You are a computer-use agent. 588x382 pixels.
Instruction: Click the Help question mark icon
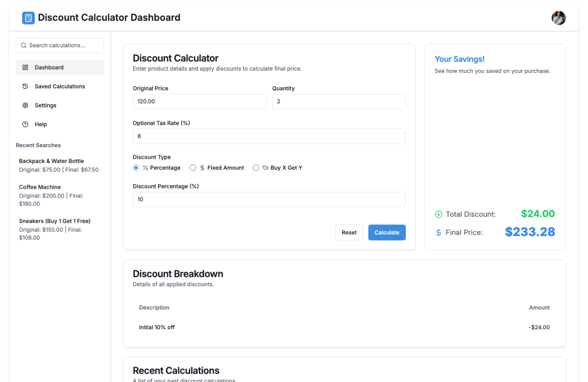[x=25, y=124]
